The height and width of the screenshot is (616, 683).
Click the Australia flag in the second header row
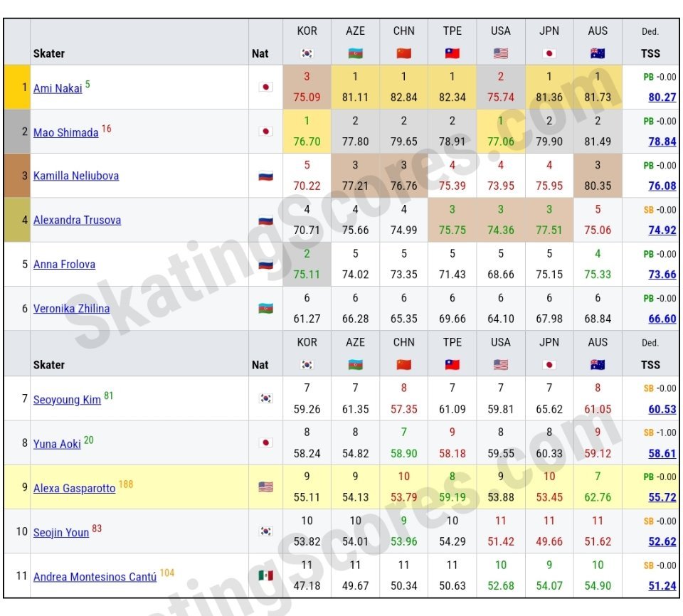click(x=597, y=365)
